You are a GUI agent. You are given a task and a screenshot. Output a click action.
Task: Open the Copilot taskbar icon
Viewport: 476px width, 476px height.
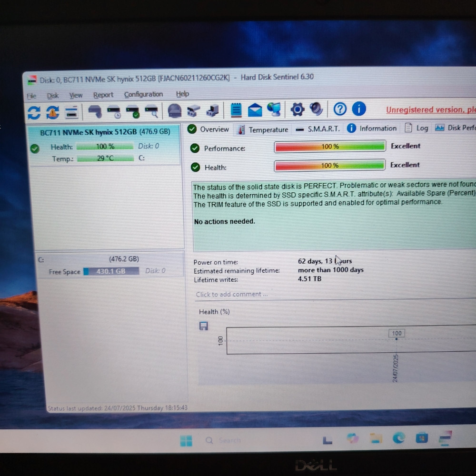point(352,439)
